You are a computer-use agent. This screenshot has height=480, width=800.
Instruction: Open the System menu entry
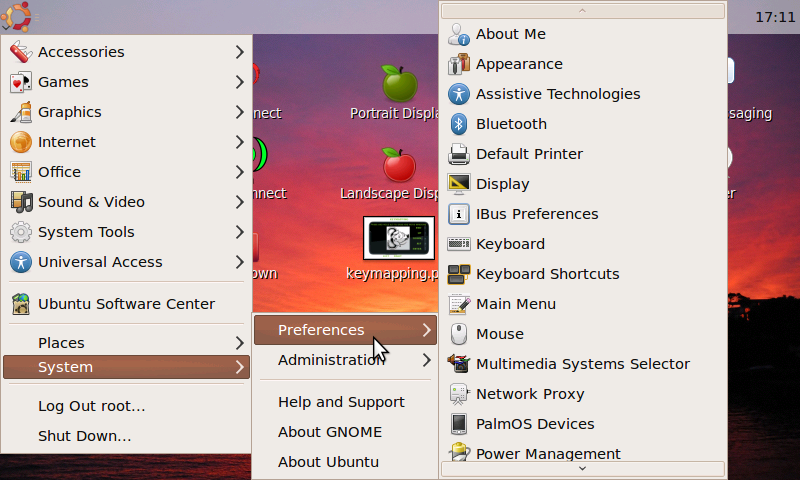click(126, 367)
